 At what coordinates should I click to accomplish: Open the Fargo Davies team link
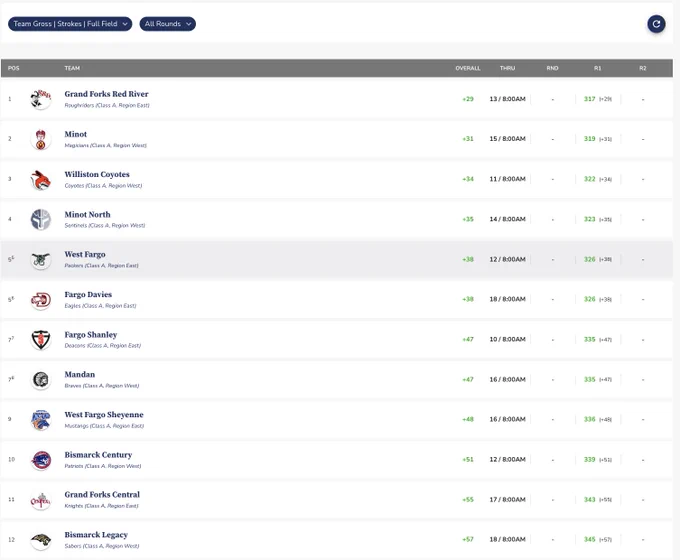(88, 295)
